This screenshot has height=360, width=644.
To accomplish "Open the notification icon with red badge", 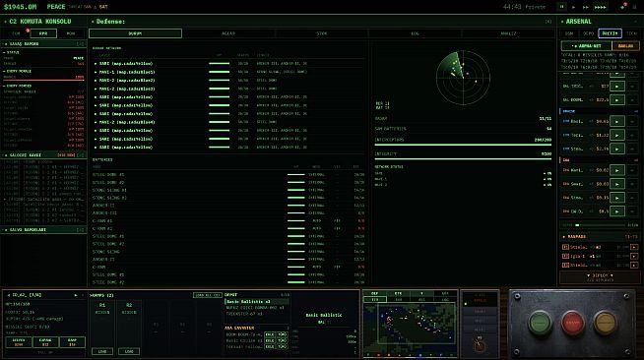I will [623, 7].
